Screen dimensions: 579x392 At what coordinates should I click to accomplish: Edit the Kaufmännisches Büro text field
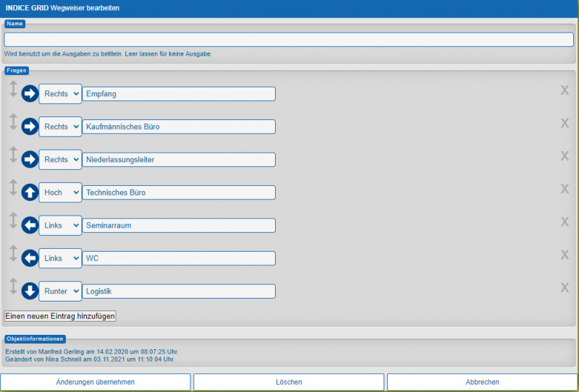tap(179, 127)
